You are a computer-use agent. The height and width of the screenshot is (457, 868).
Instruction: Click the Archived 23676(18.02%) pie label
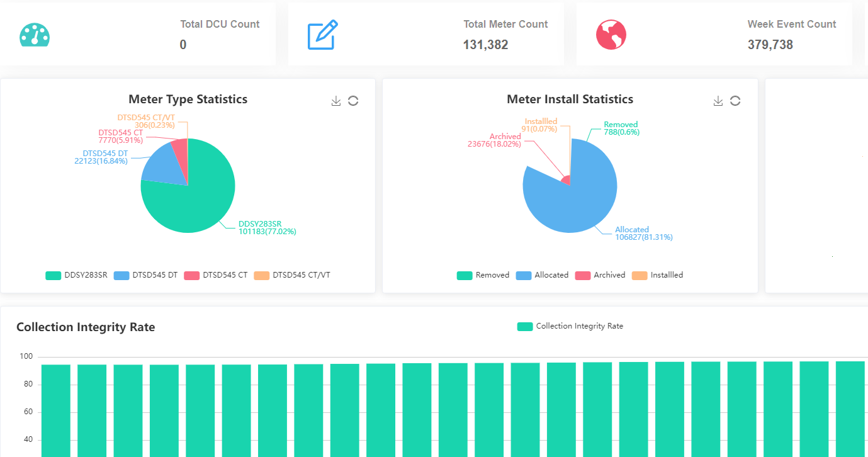494,140
